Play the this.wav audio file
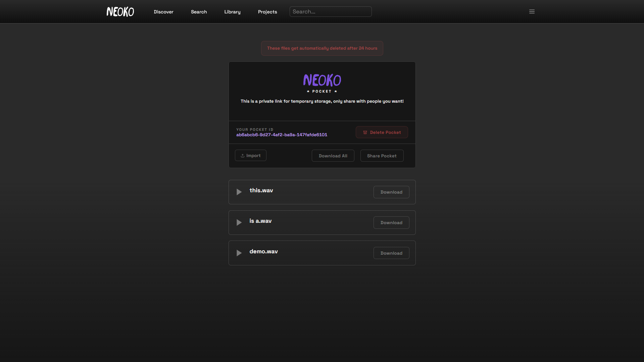Screen dimensions: 644x362 click(239, 192)
